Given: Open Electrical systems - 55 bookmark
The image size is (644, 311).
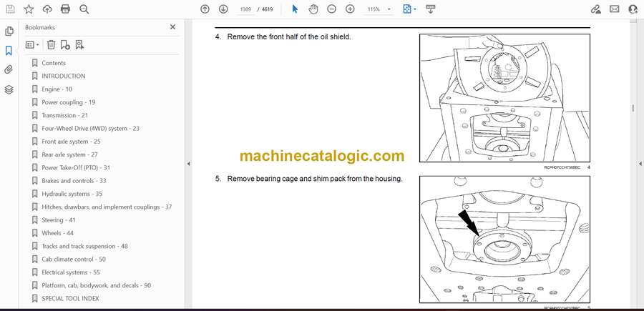Looking at the screenshot, I should (71, 272).
